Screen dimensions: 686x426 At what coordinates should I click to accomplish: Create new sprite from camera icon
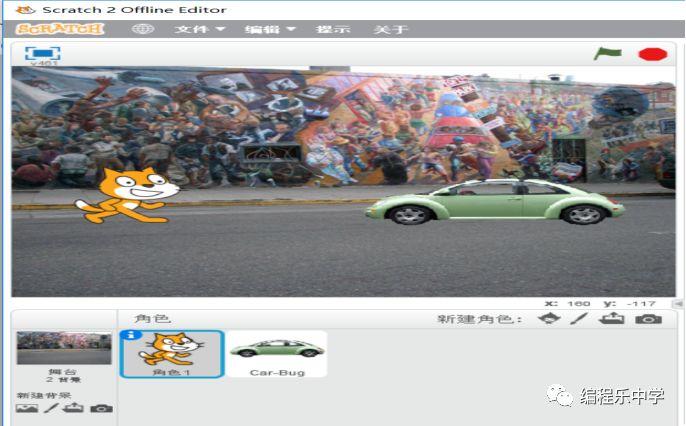pos(648,319)
